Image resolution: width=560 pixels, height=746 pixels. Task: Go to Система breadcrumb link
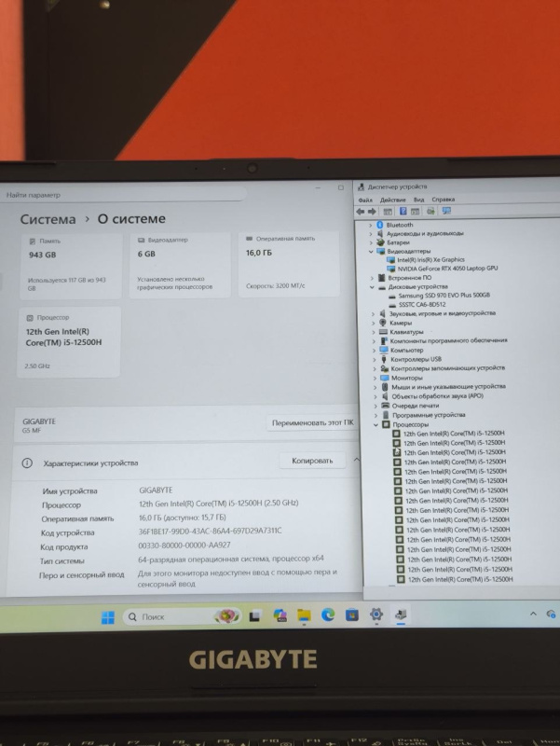tap(48, 219)
